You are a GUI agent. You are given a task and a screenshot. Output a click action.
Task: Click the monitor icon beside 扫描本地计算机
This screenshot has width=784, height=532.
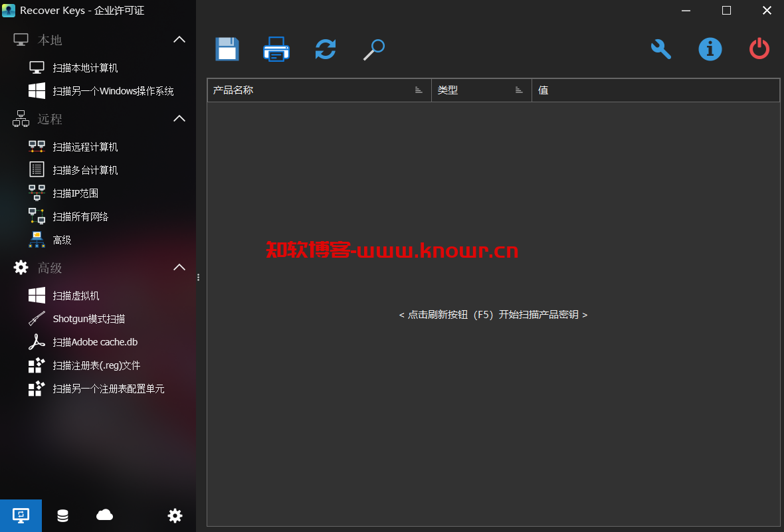tap(37, 68)
